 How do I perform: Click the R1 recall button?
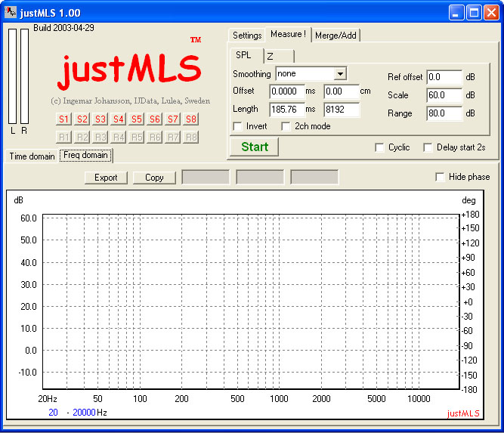pos(63,138)
